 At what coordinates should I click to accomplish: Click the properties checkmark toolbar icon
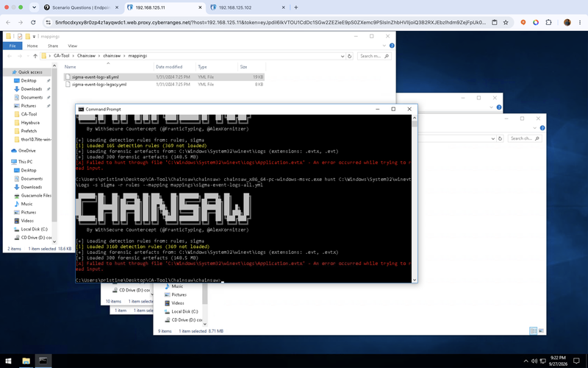click(x=20, y=36)
